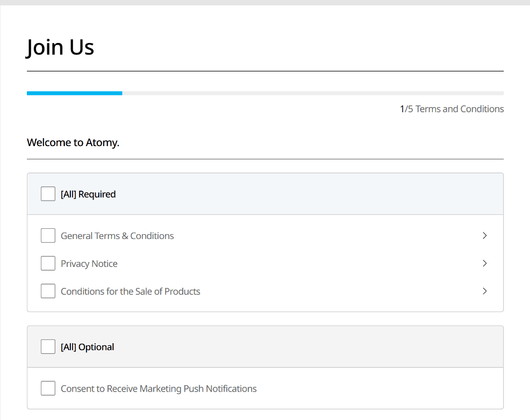Expand Conditions for the Sale of Products chevron
This screenshot has width=530, height=420.
coord(485,291)
